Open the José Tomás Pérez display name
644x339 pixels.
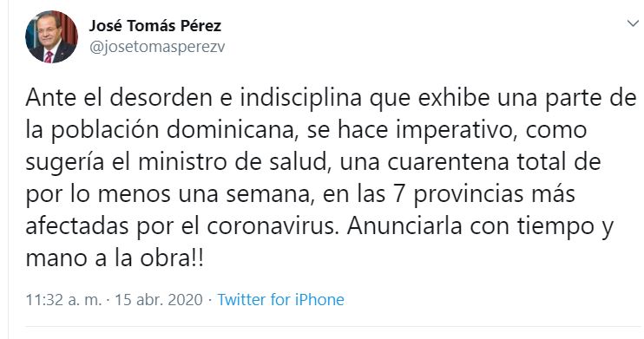(155, 26)
